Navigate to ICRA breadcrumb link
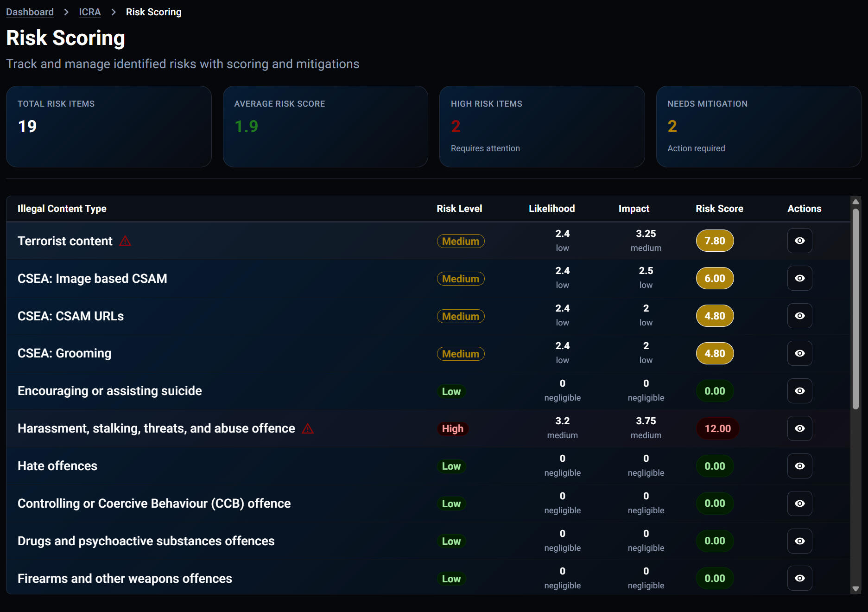Image resolution: width=868 pixels, height=612 pixels. (x=89, y=12)
